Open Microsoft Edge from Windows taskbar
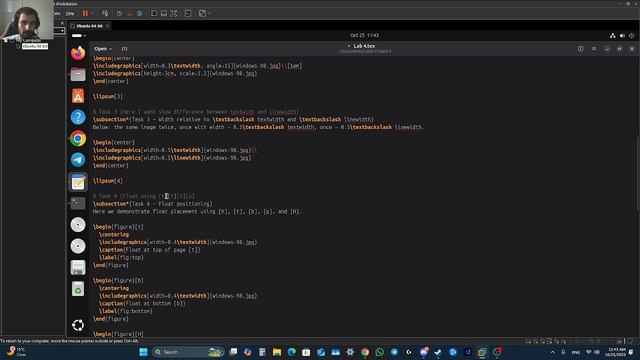Screen dimensions: 640x360 (291, 352)
